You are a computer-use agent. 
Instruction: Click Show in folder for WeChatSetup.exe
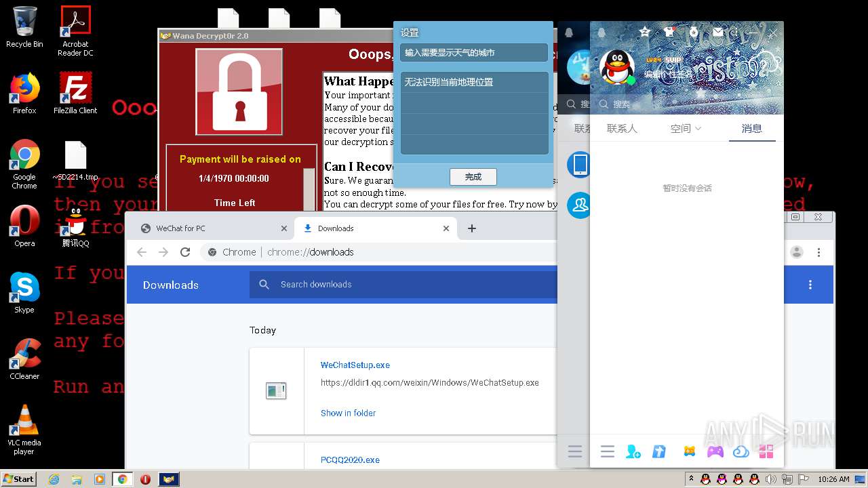click(348, 413)
